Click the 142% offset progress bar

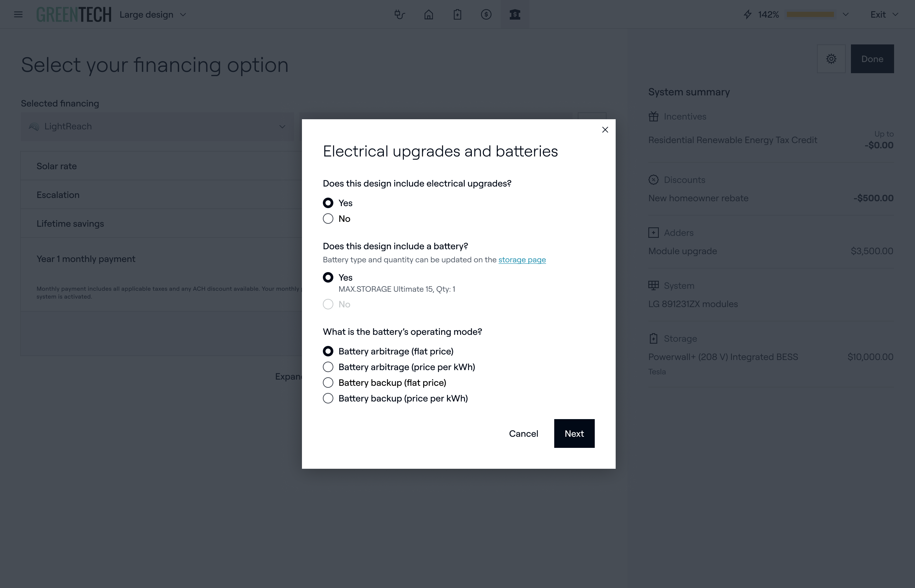(810, 14)
